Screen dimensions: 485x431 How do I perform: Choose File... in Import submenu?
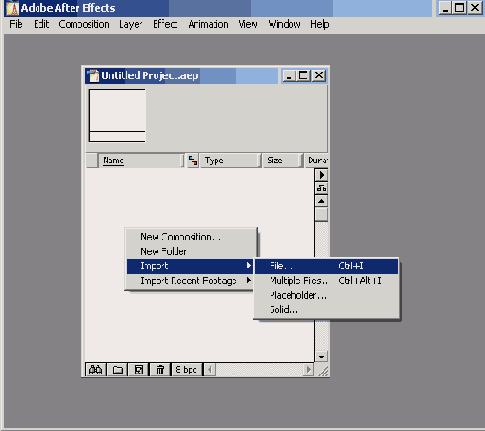[x=326, y=266]
